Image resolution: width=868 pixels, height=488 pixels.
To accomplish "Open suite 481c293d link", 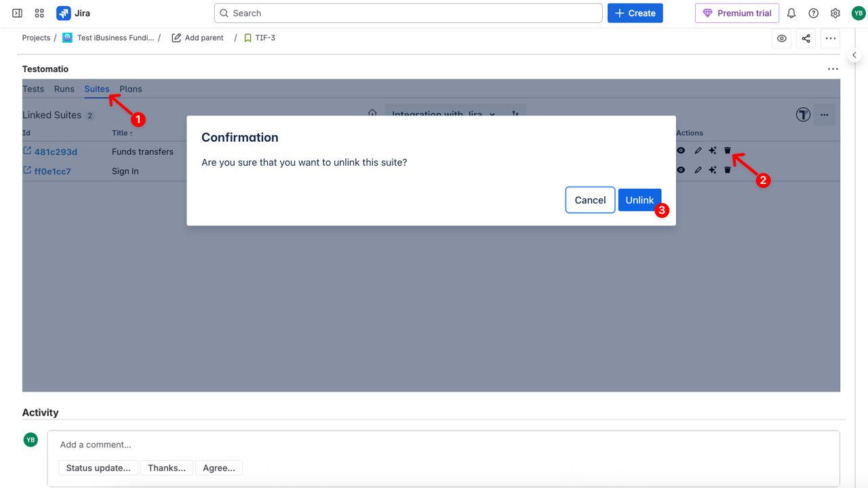I will point(54,151).
